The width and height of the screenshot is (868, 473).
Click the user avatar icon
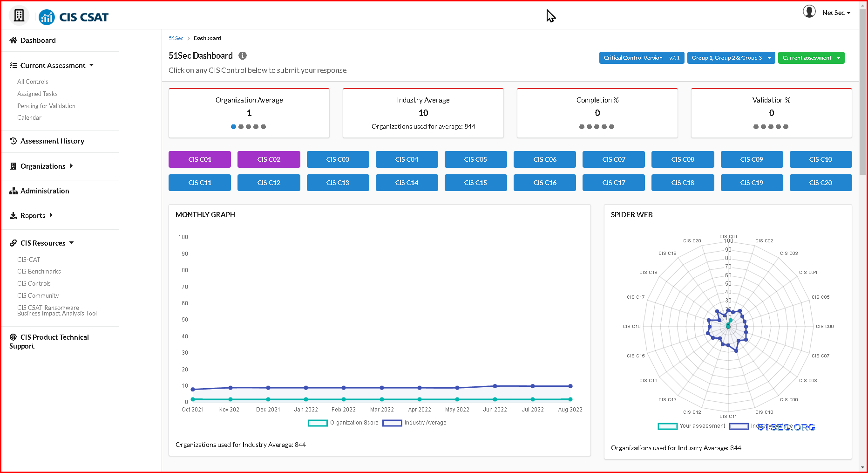pyautogui.click(x=809, y=12)
